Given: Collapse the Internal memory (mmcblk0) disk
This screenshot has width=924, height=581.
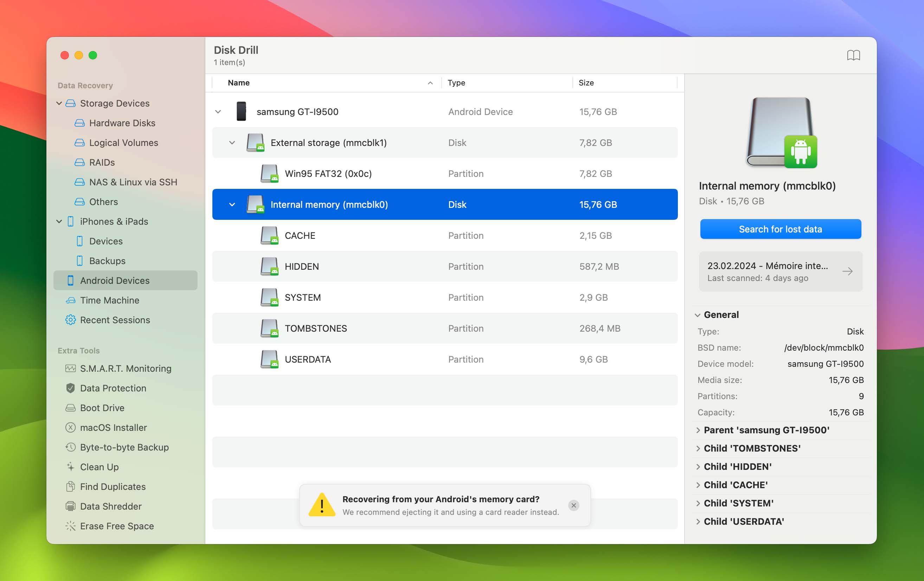Looking at the screenshot, I should (231, 204).
